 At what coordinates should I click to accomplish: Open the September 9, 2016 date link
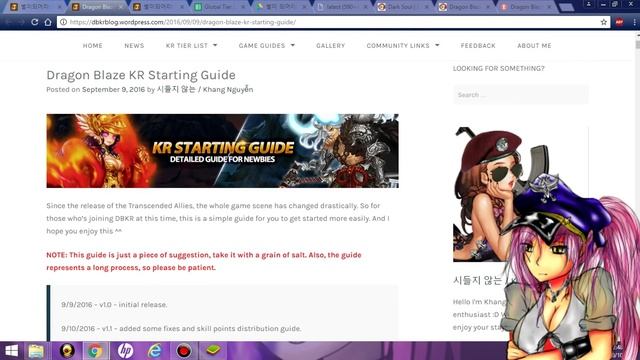click(x=113, y=89)
